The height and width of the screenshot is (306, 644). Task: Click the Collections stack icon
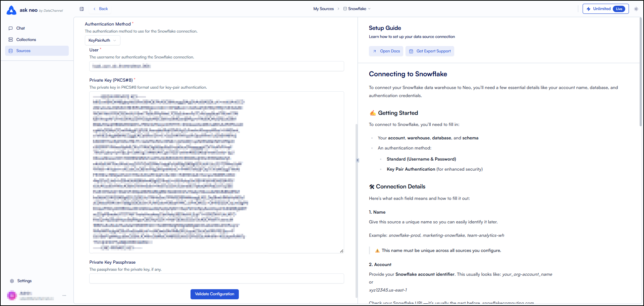11,40
